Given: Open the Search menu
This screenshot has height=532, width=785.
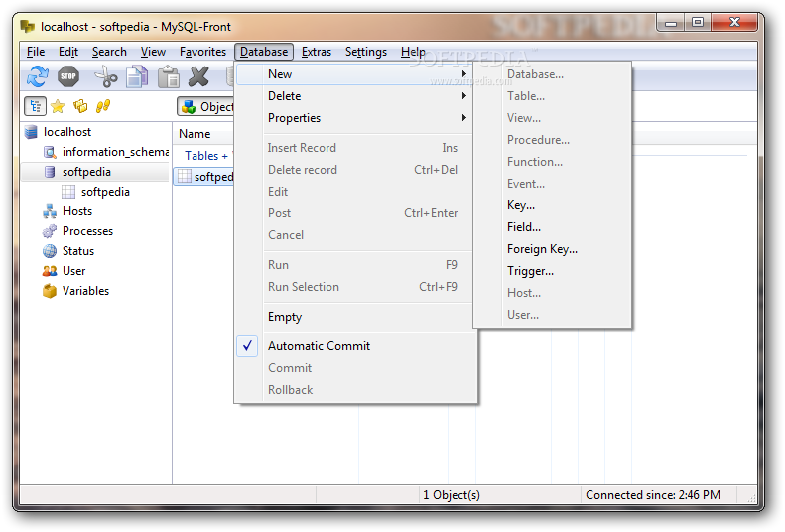Looking at the screenshot, I should tap(109, 52).
